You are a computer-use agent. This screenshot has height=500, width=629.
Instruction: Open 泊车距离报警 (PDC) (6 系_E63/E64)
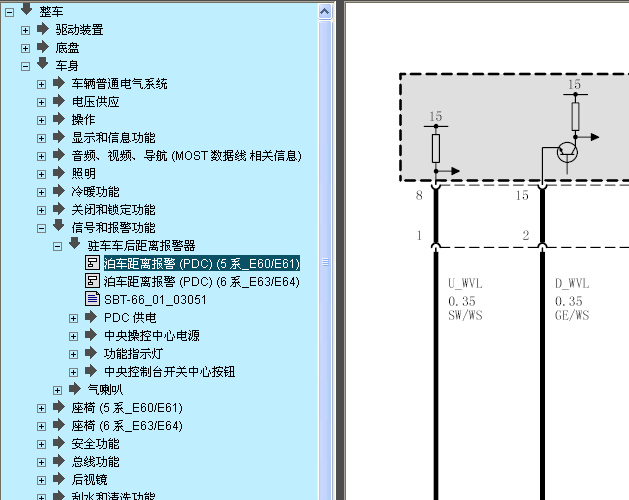click(202, 282)
